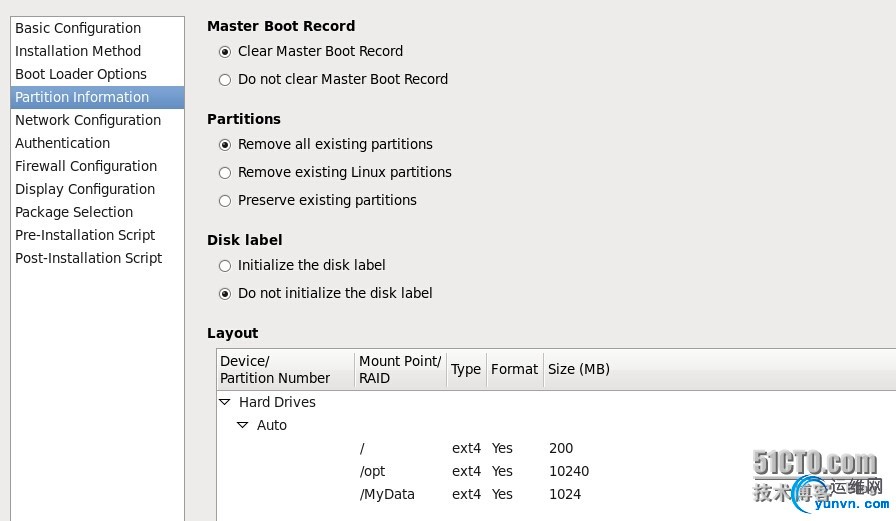Enable Initialize the disk label

coord(225,266)
